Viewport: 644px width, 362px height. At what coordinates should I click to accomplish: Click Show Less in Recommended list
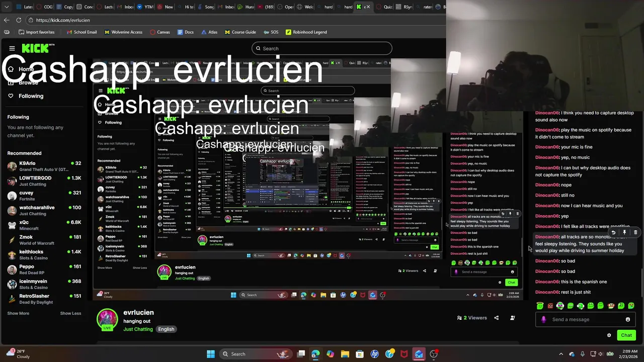click(x=70, y=313)
